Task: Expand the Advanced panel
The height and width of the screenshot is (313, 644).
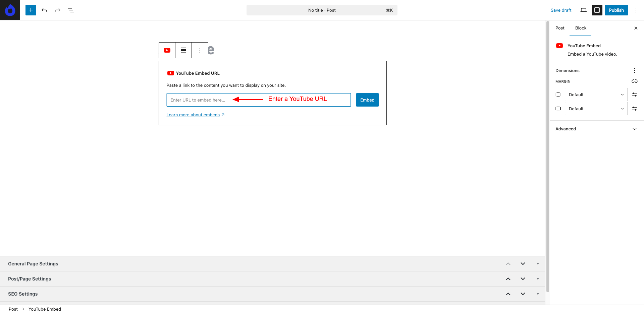Action: coord(597,129)
